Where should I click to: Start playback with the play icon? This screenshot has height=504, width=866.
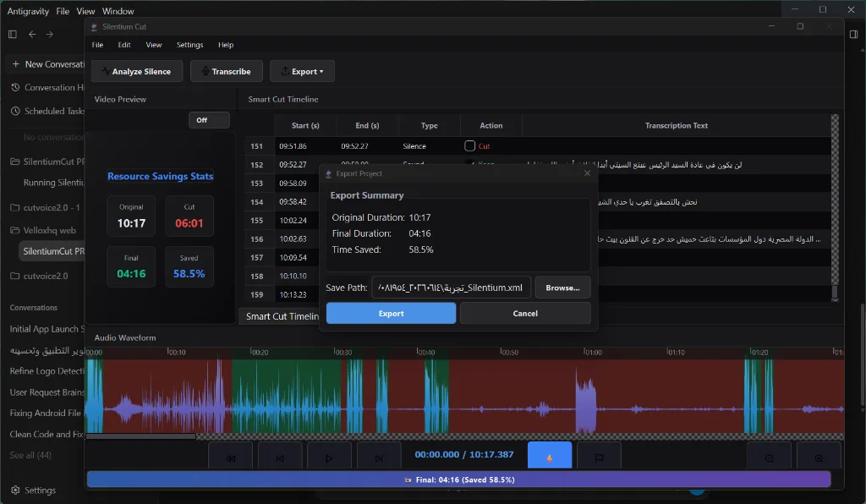[329, 458]
